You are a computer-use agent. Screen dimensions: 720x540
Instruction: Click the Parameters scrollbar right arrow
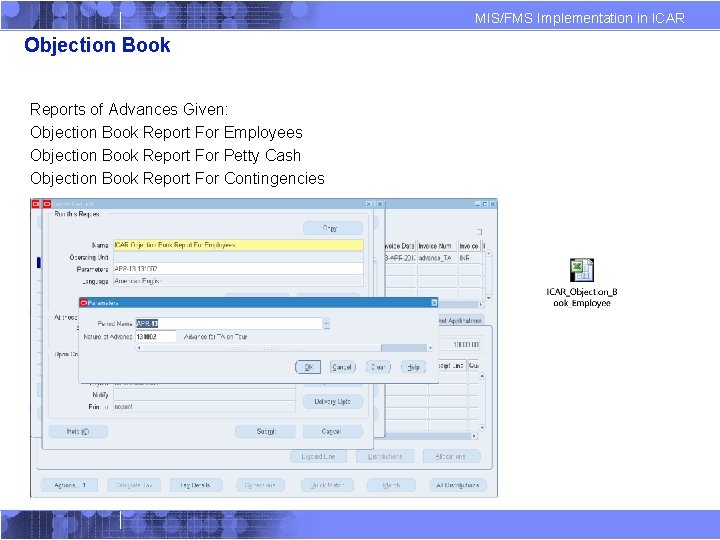coord(430,348)
